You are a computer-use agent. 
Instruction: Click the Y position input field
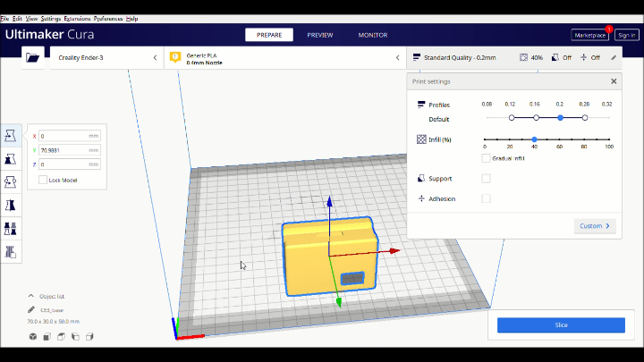click(70, 150)
